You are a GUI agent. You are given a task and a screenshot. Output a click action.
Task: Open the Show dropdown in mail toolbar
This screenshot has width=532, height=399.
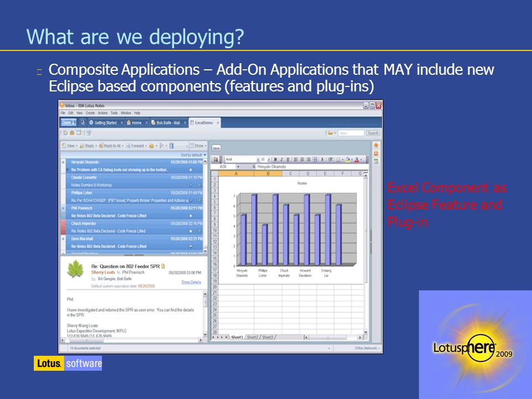(198, 146)
